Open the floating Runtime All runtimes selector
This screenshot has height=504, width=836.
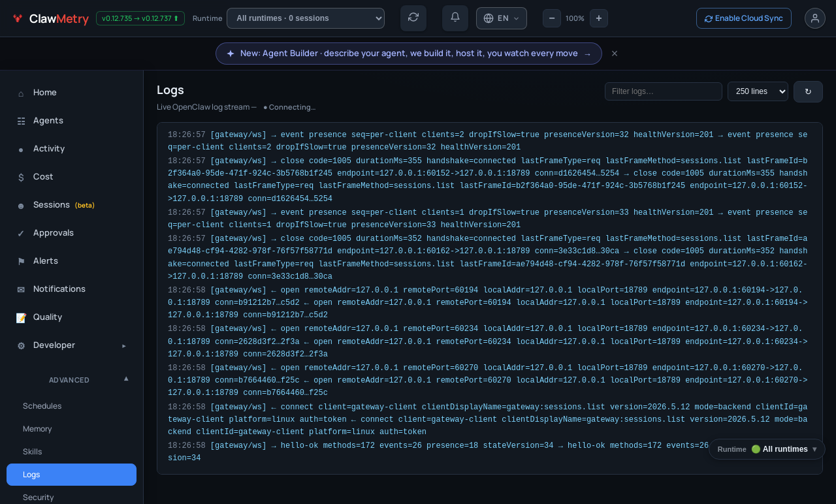(x=767, y=449)
